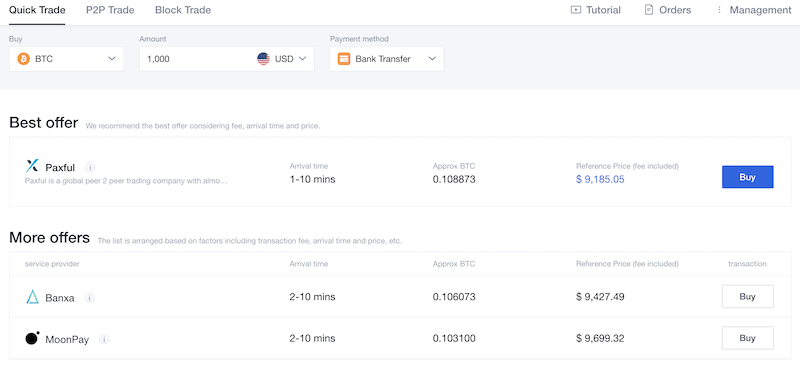Click the service provider column header
Screen dimensions: 800x389
pos(52,264)
